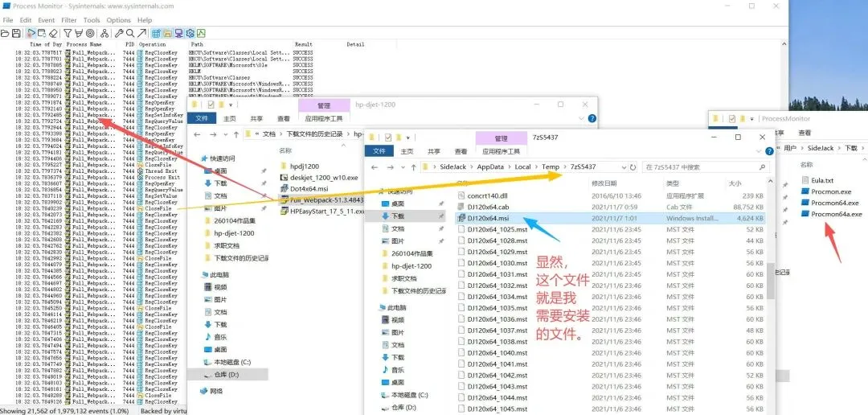Open the Event menu in Process Monitor

coord(47,20)
